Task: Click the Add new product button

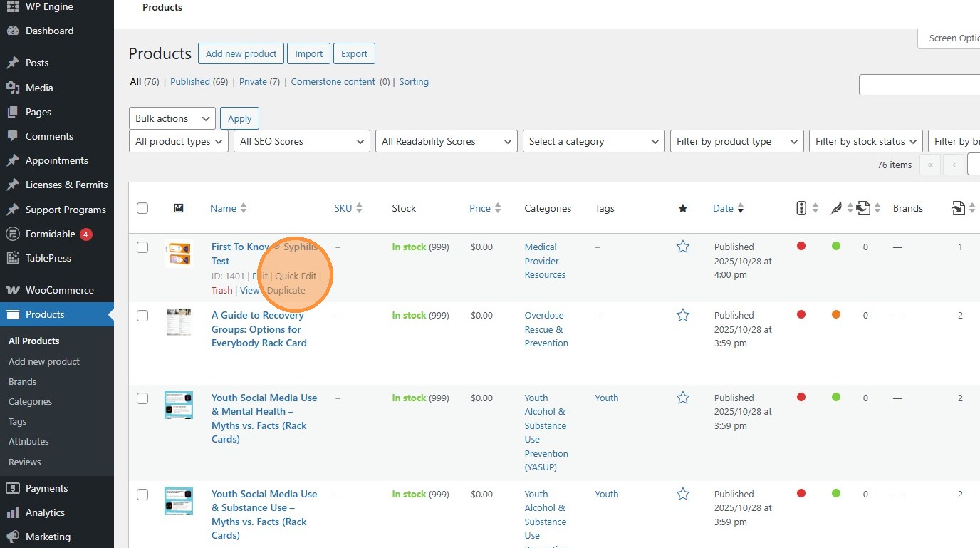Action: 241,53
